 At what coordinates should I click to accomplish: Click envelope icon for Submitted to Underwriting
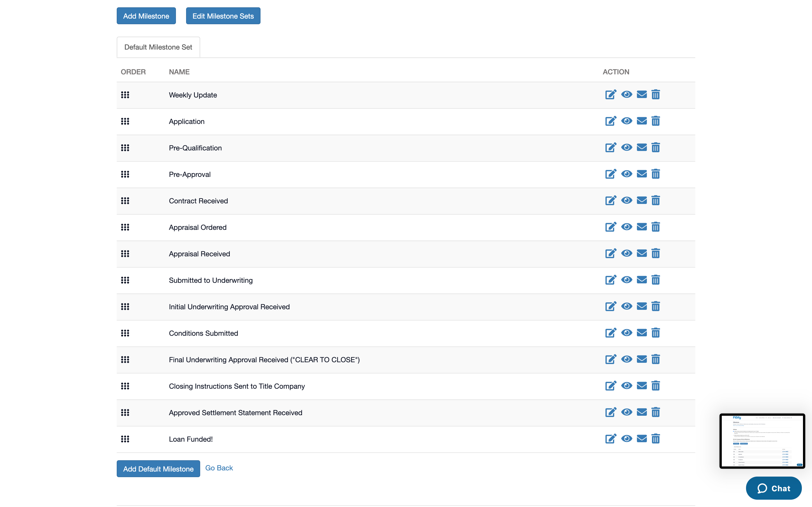[x=641, y=280]
